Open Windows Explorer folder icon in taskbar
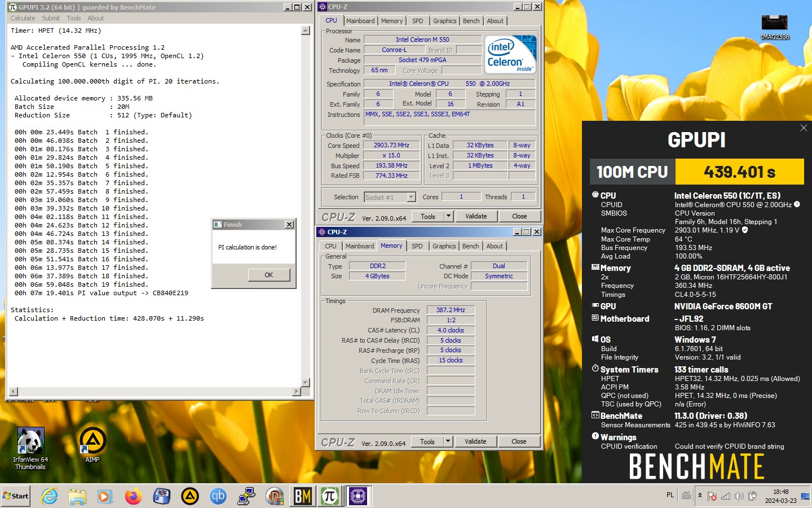Screen dimensions: 812x508 [x=77, y=496]
